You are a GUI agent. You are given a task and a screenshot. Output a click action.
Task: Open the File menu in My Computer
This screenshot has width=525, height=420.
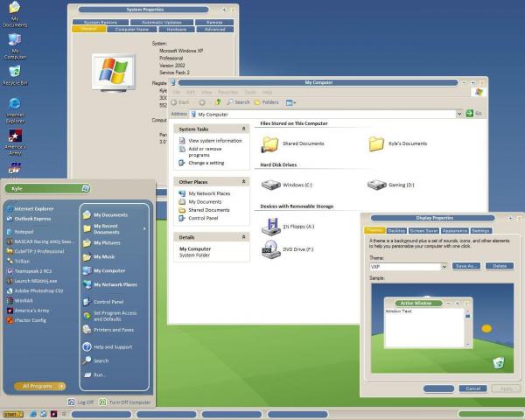pyautogui.click(x=176, y=92)
